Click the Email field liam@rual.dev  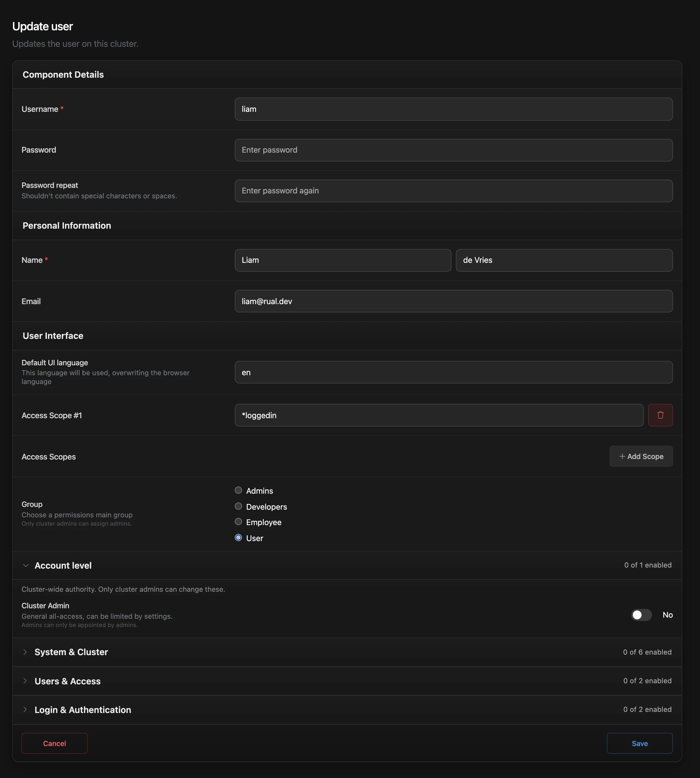(x=453, y=301)
